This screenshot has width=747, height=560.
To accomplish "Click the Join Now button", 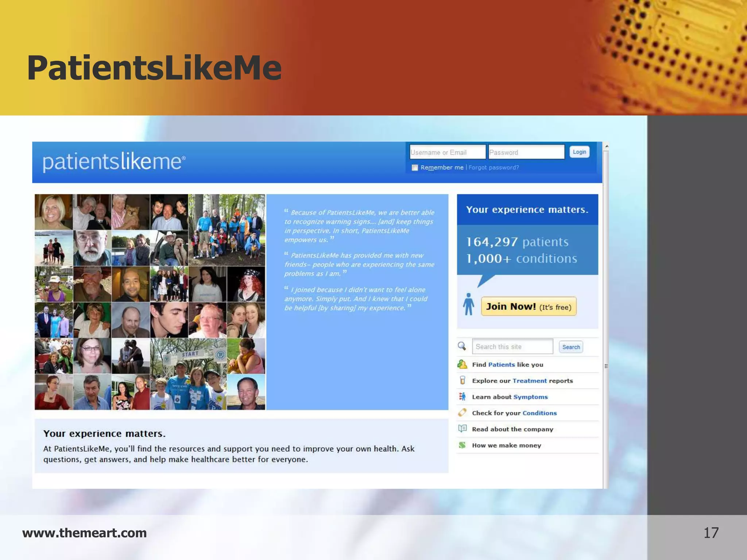I will (x=529, y=306).
